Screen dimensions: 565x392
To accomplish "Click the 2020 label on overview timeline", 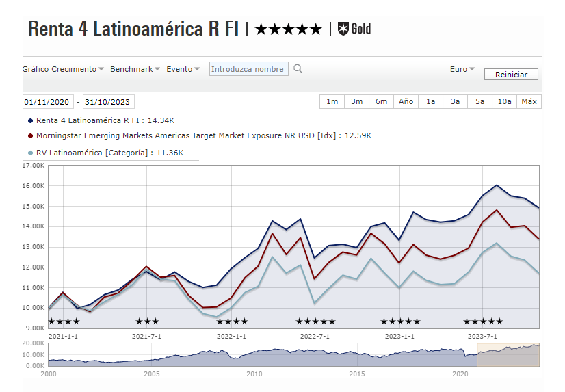I will [460, 374].
